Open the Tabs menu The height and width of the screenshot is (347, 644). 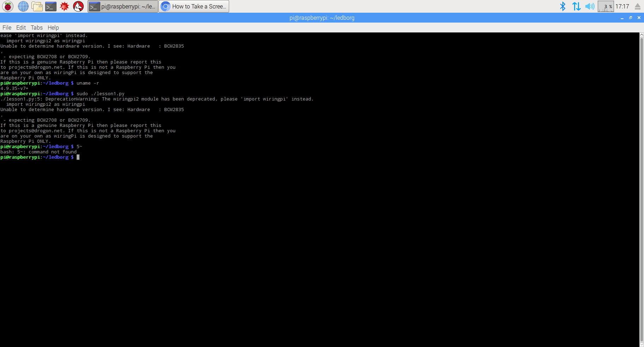coord(36,28)
